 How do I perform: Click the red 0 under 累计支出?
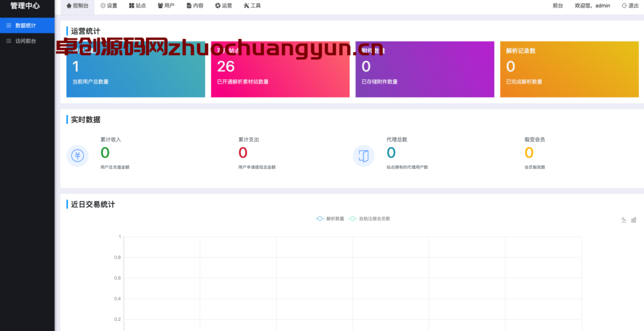click(x=243, y=153)
